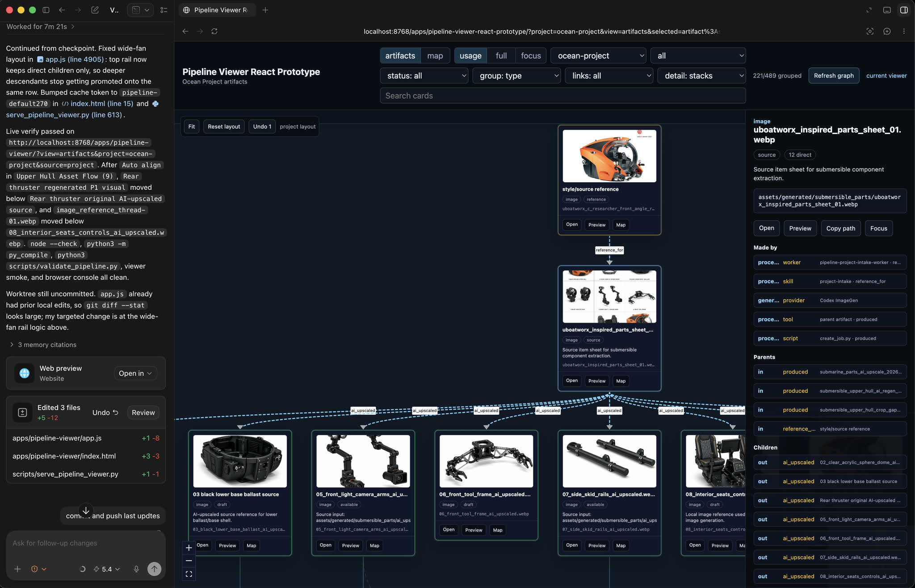Click the 'current viewer' link
The height and width of the screenshot is (588, 915).
click(x=886, y=76)
